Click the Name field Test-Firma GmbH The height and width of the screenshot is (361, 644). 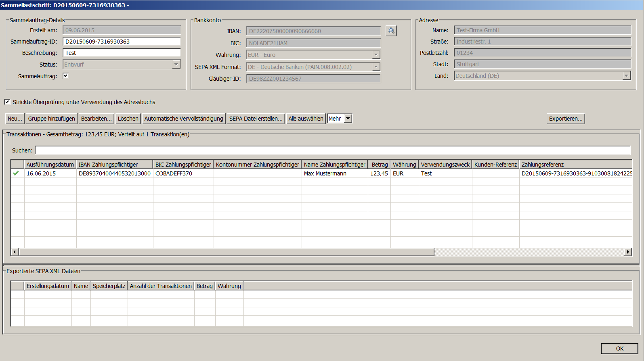tap(542, 30)
